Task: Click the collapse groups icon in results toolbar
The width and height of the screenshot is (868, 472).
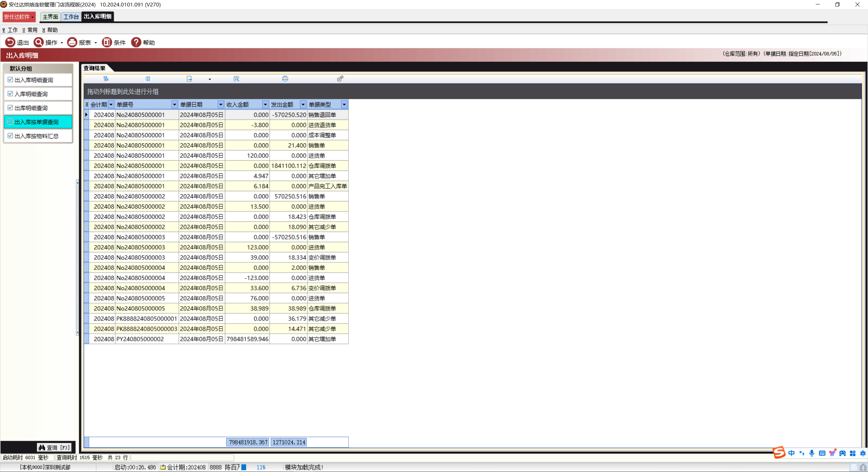Action: [x=148, y=79]
